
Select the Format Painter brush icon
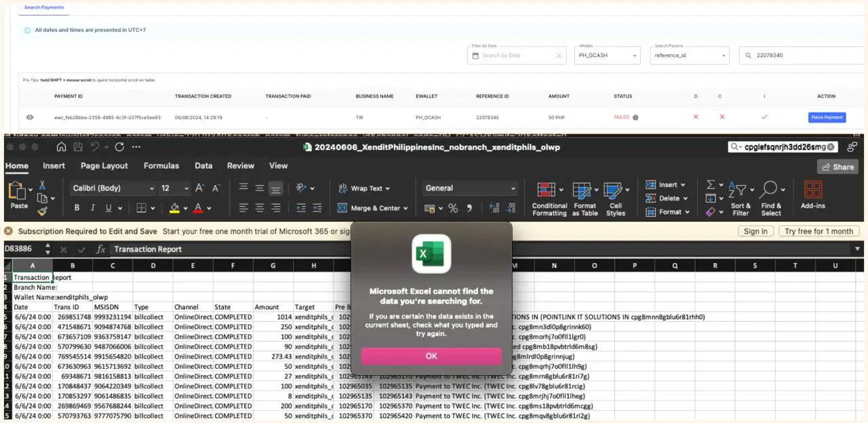click(42, 211)
